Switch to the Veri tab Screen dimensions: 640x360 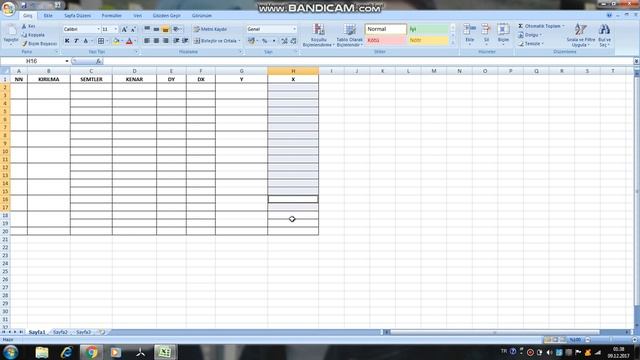click(x=138, y=16)
